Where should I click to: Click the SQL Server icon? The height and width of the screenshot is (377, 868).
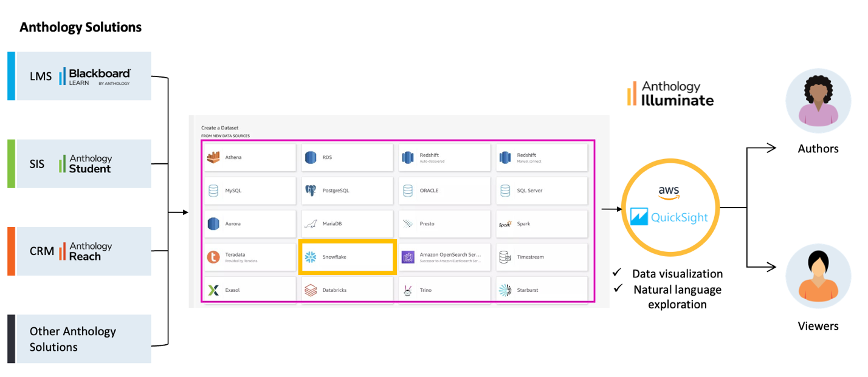click(505, 191)
